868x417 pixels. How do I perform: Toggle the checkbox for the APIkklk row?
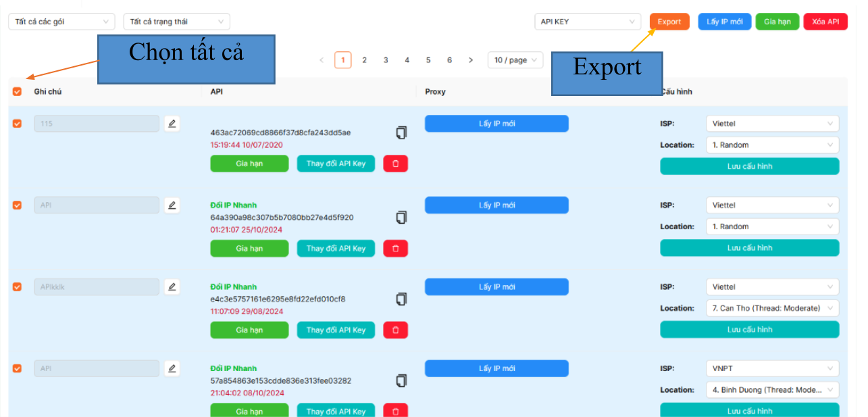click(18, 287)
